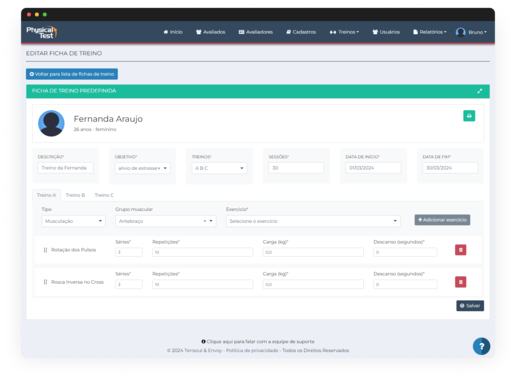Edit Carga (kg) for Rosca Inversa no Cross
This screenshot has width=516, height=379.
(x=313, y=284)
